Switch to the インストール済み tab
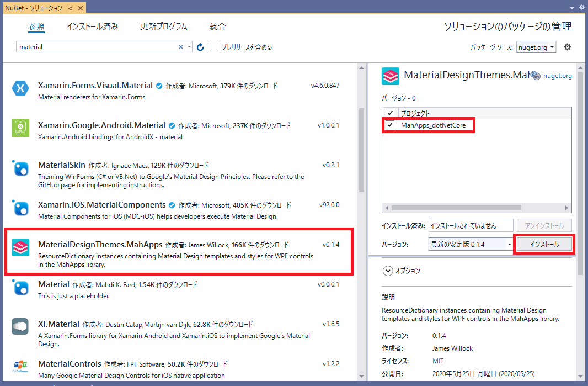 click(92, 27)
